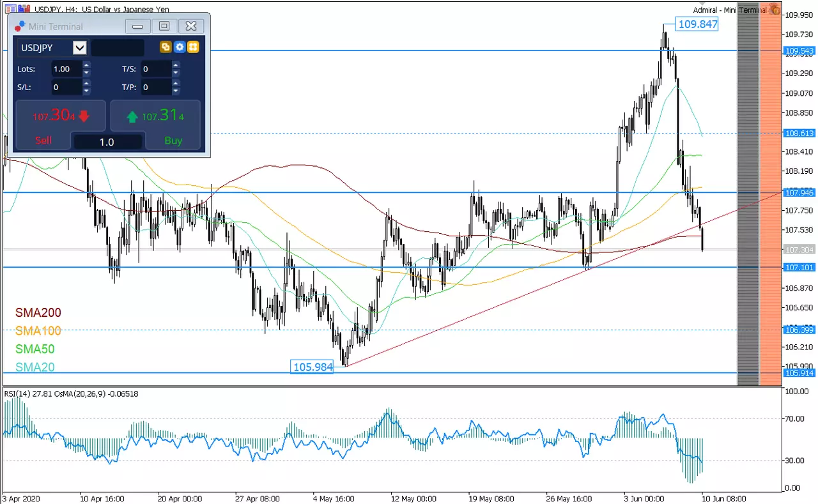This screenshot has width=818, height=504.
Task: Click the 27 Apr 08:00 date label
Action: pyautogui.click(x=258, y=498)
